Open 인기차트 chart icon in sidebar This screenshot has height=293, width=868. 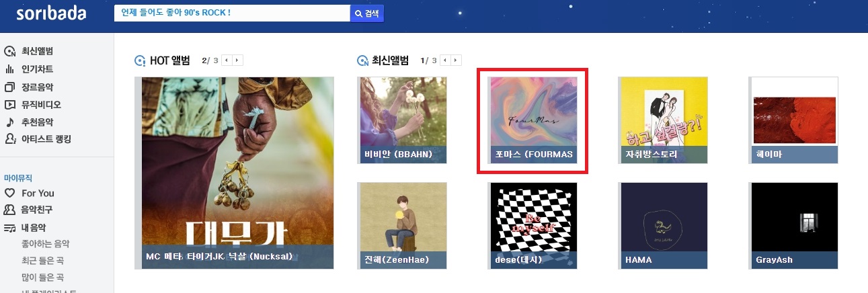[9, 69]
